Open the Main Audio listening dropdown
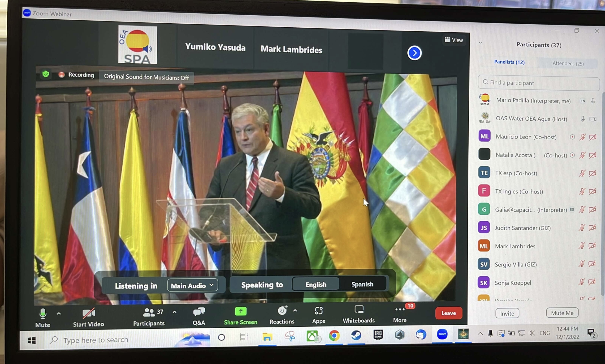 (193, 285)
